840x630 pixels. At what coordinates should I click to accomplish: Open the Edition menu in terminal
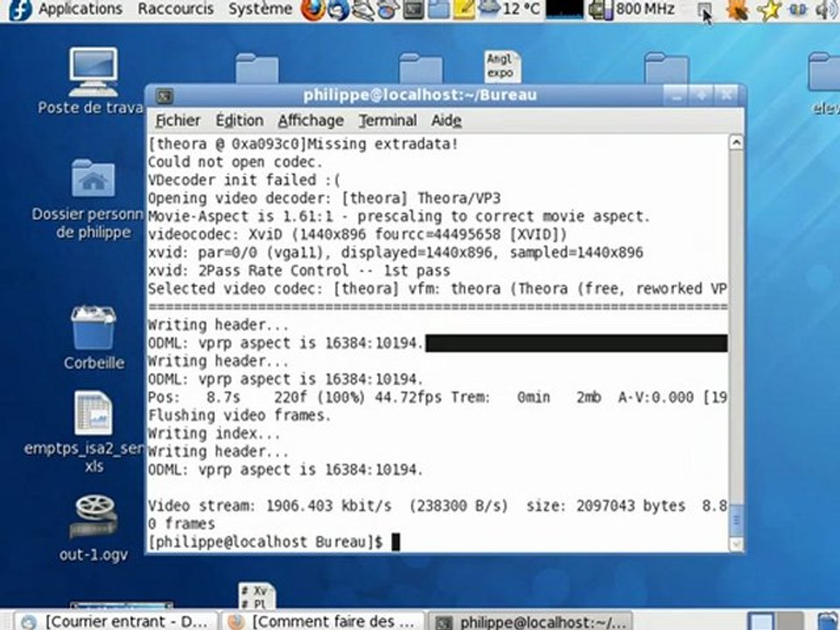click(239, 121)
